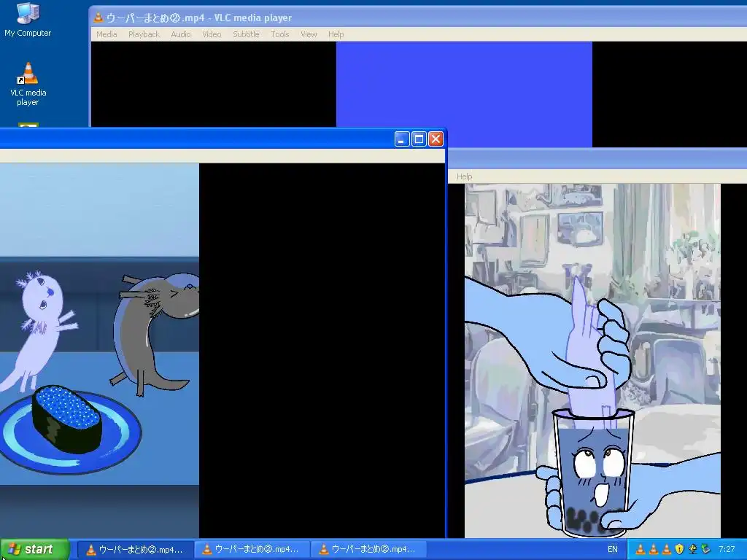747x560 pixels.
Task: Click the bubble tea cartoon video in right window
Action: 592,360
